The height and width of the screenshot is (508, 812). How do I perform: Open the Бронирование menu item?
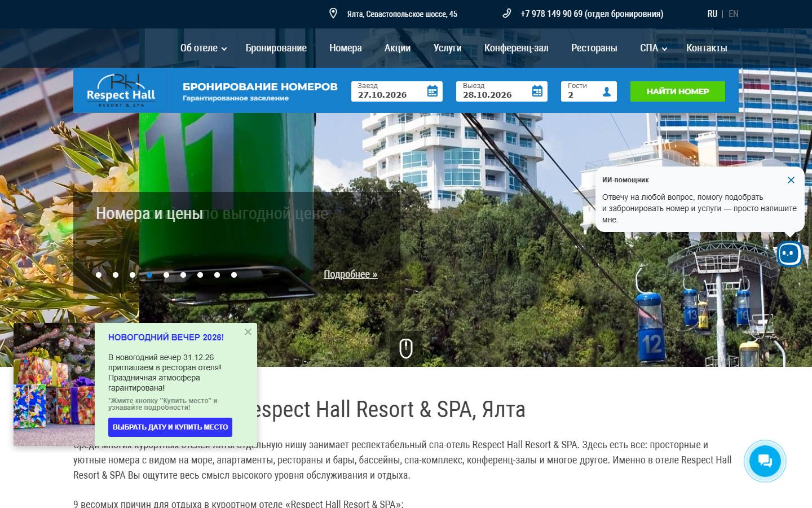(x=276, y=48)
